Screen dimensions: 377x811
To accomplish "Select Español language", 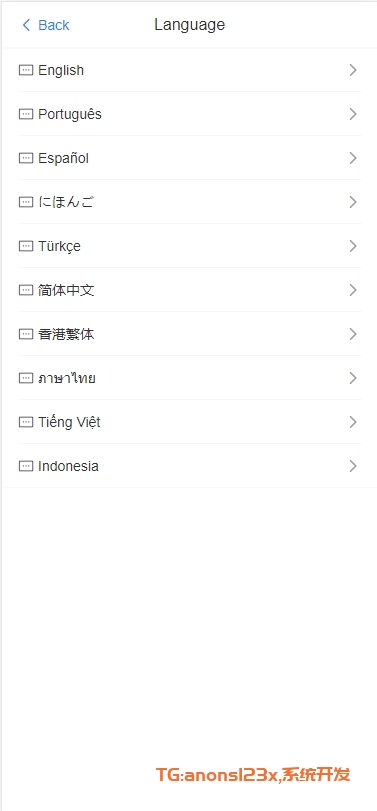I will (189, 158).
